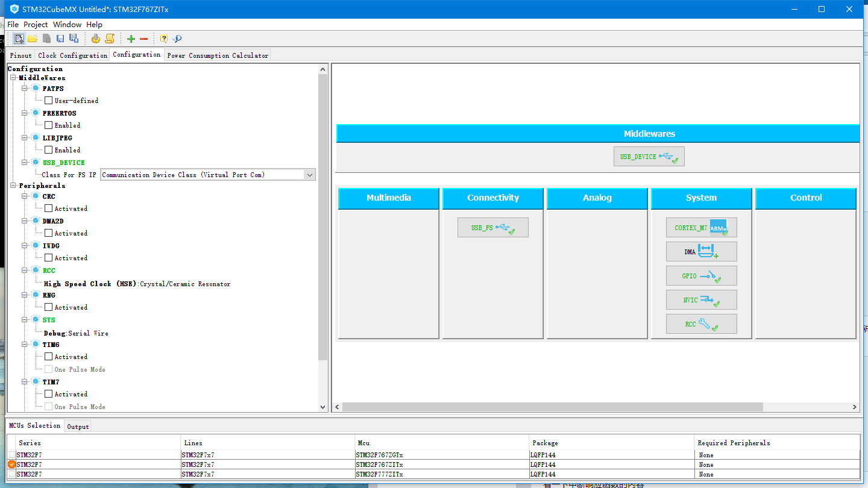Open the CORTEX_M7 system button
The image size is (868, 488).
[702, 228]
